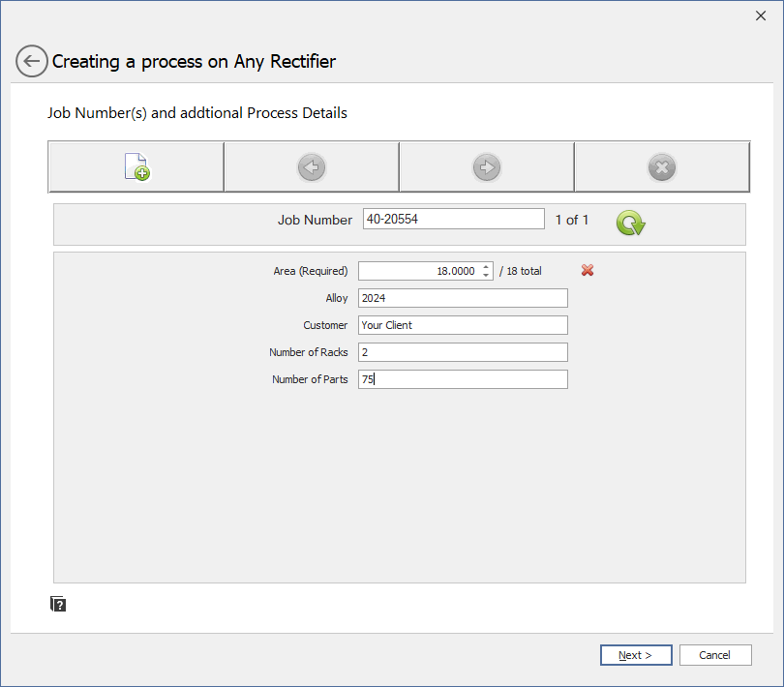Click the "1 of 1" job counter
The image size is (784, 687).
click(x=572, y=220)
